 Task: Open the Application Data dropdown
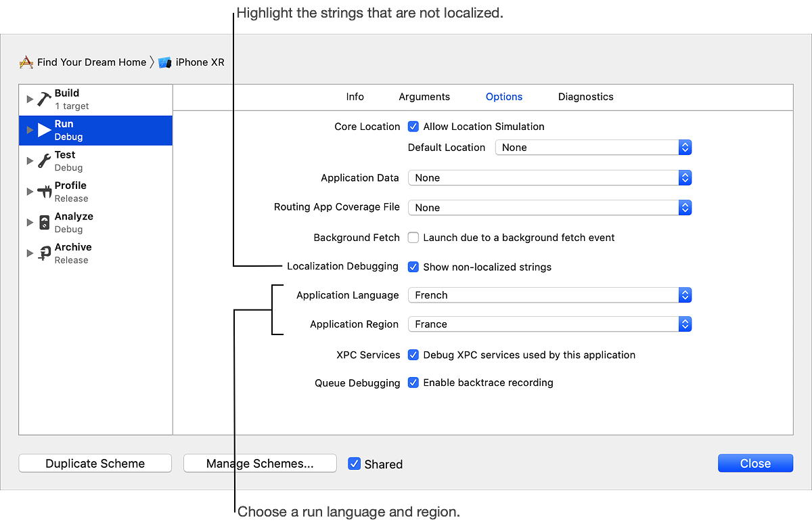pos(549,177)
